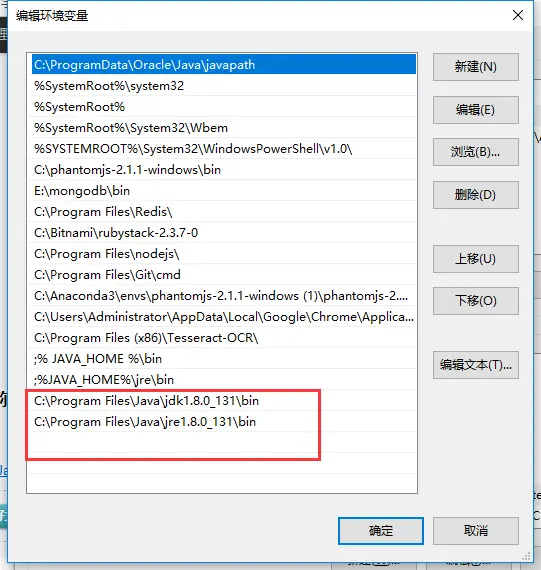Confirm the changes with 确定

point(381,531)
